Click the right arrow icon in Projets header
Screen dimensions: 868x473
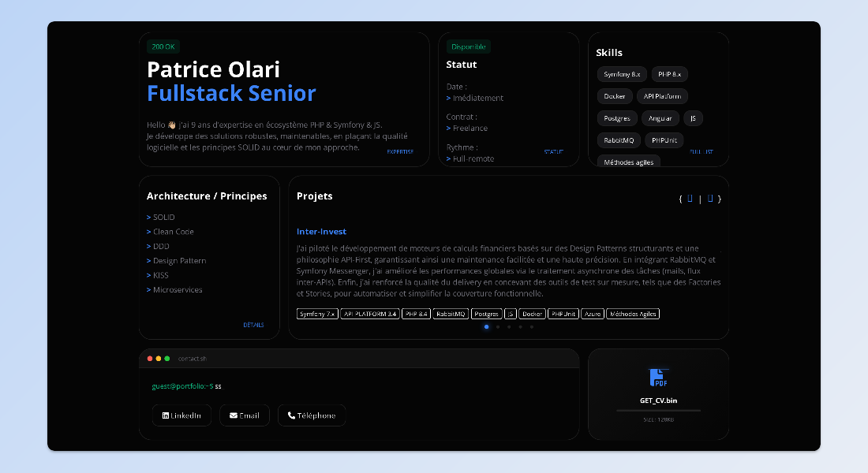[x=709, y=198]
